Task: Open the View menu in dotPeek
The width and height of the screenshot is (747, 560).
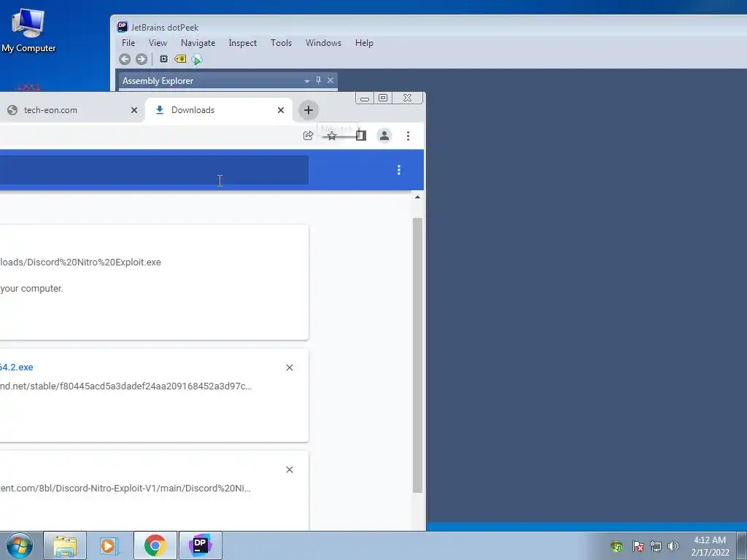Action: (158, 43)
